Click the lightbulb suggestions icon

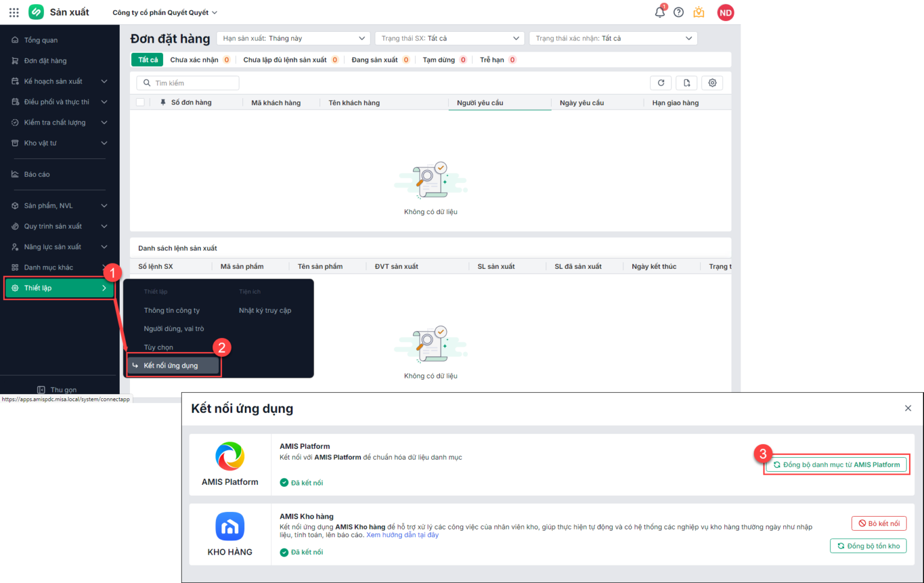[x=698, y=11]
